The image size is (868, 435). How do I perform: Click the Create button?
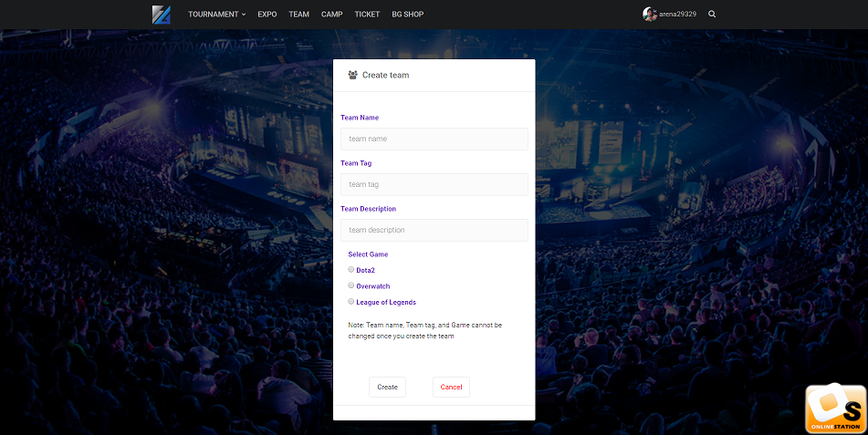click(x=388, y=387)
